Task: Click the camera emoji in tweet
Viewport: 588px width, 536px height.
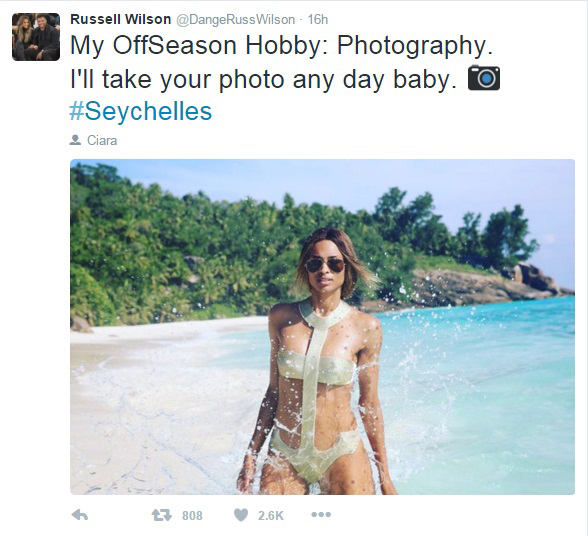Action: pos(484,78)
